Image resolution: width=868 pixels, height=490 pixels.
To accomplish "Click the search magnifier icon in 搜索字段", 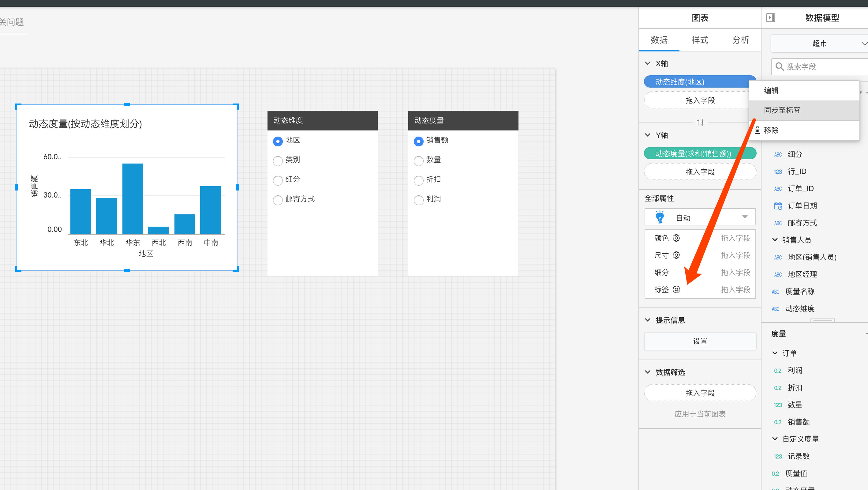I will tap(779, 66).
